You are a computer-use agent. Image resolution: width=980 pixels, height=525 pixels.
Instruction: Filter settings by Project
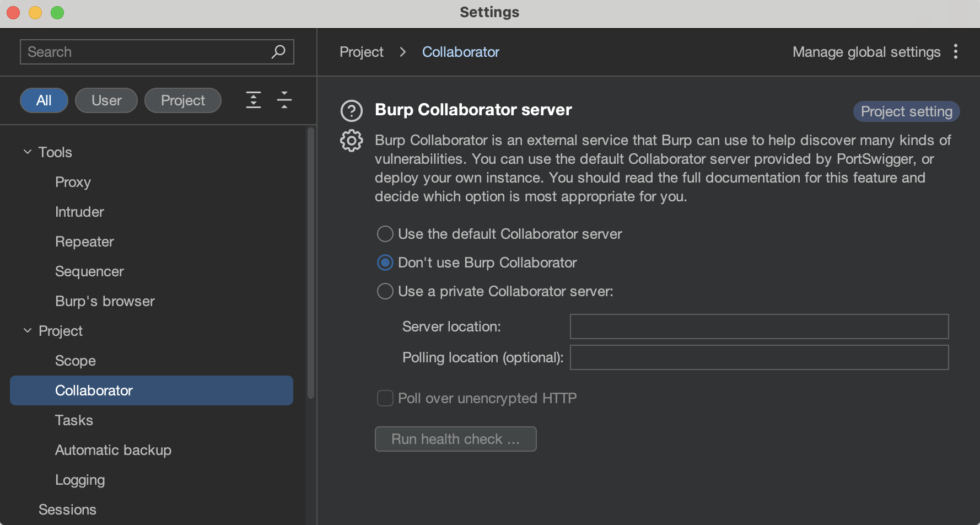click(x=182, y=100)
